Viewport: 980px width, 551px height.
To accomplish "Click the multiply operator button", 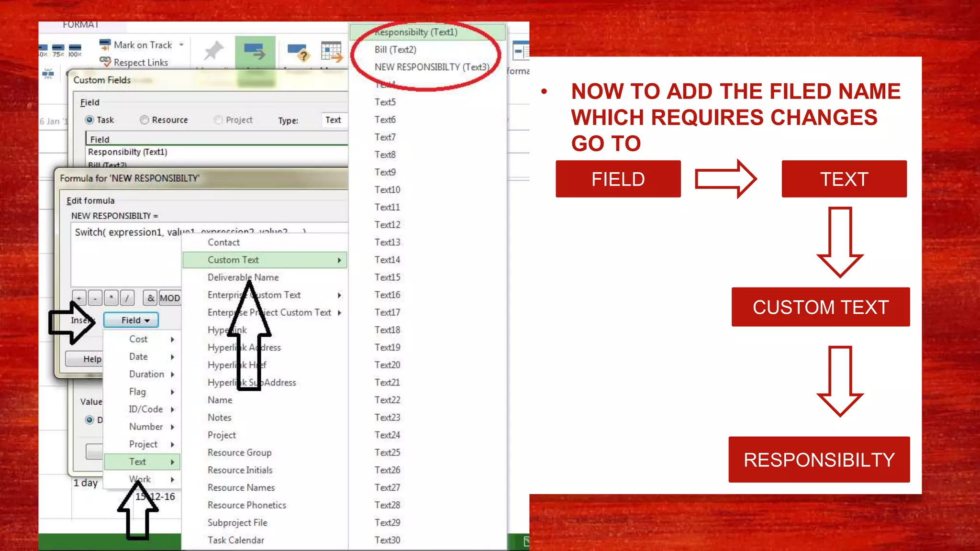I will pyautogui.click(x=111, y=298).
